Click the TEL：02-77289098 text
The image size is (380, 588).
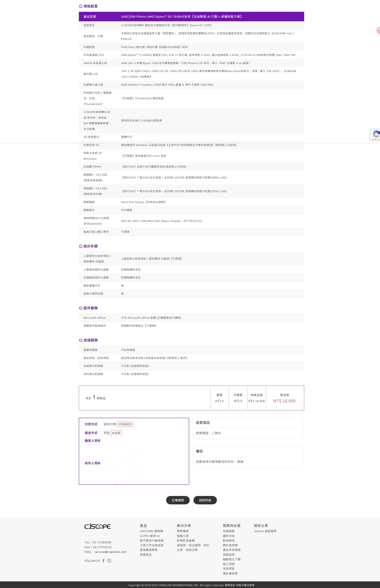(x=98, y=542)
